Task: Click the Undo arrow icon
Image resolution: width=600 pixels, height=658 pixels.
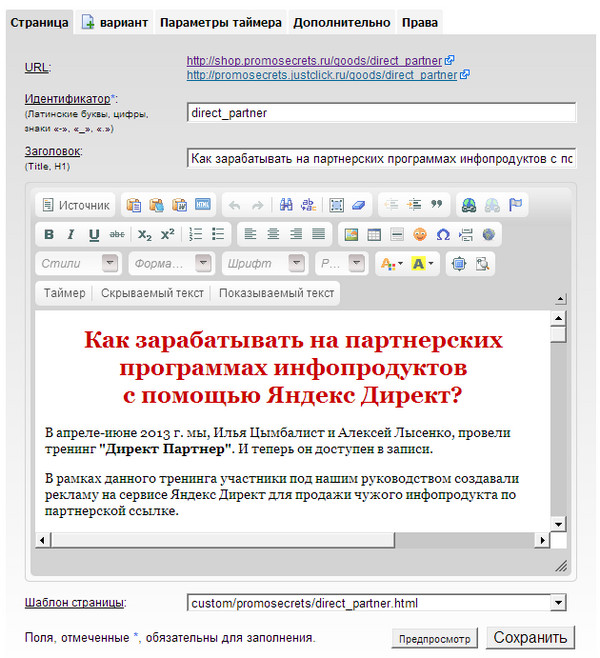Action: point(235,205)
